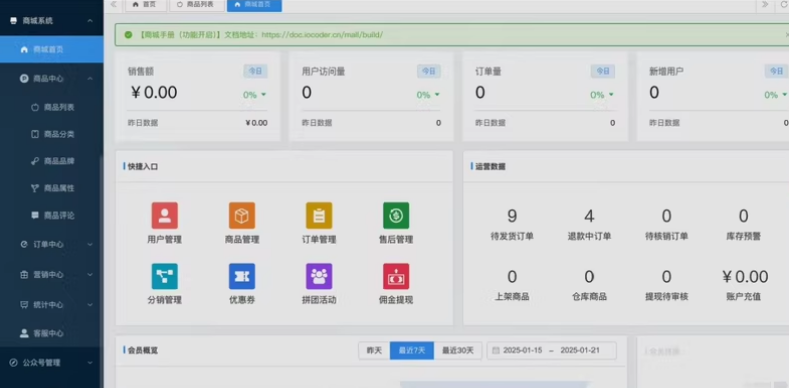Collapse the 商品中心 sidebar menu
789x388 pixels.
(x=52, y=79)
